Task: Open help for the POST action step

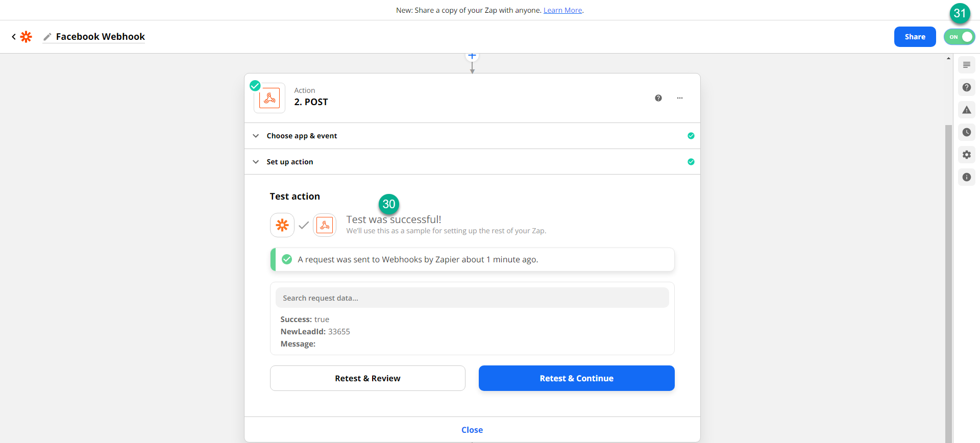Action: point(658,98)
